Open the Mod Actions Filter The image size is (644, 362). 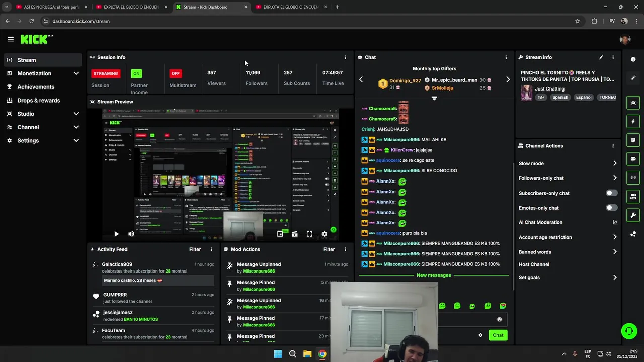coord(329,249)
